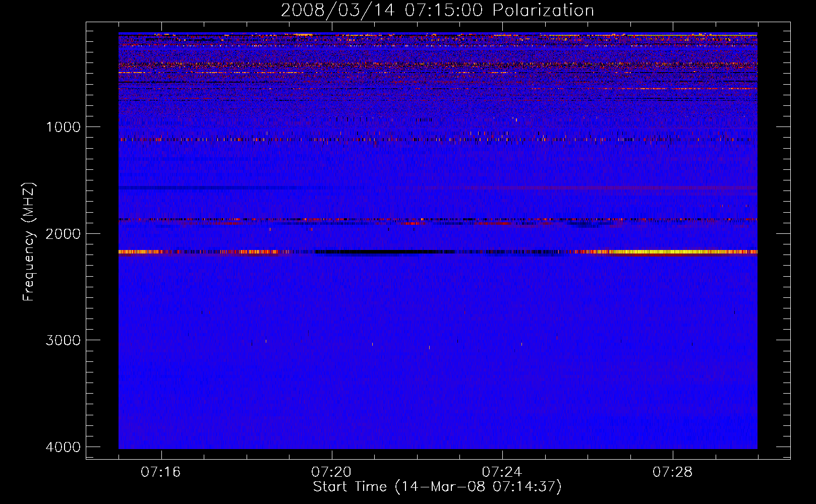Image resolution: width=816 pixels, height=504 pixels.
Task: Click the "Start Time (14-Mar-08 07:14:37)" label
Action: pos(437,487)
